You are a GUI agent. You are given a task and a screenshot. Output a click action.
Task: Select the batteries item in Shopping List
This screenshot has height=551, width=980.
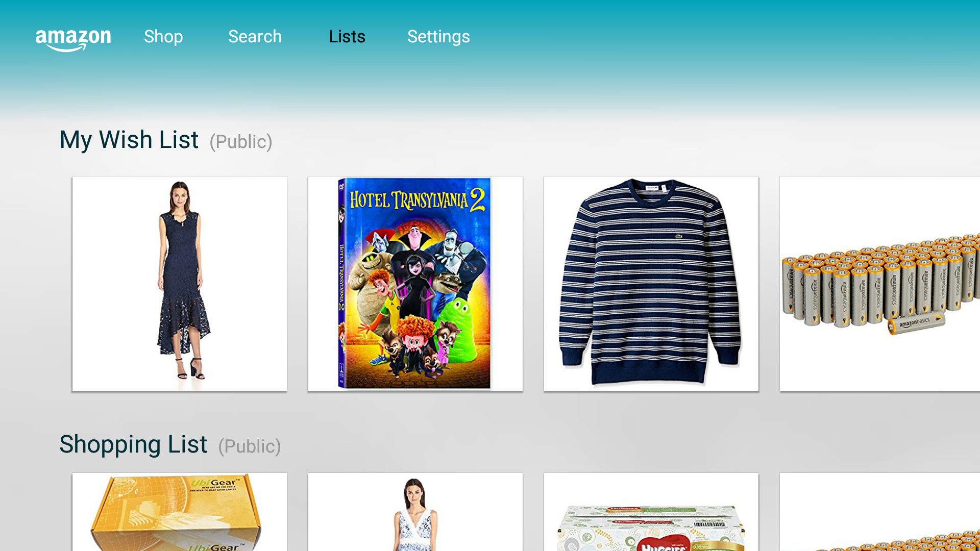tap(880, 512)
